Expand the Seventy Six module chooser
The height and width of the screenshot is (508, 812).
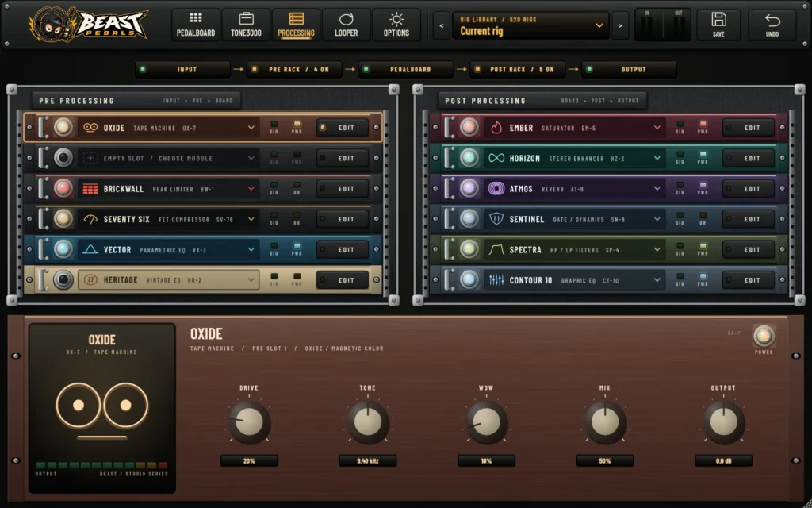(251, 219)
